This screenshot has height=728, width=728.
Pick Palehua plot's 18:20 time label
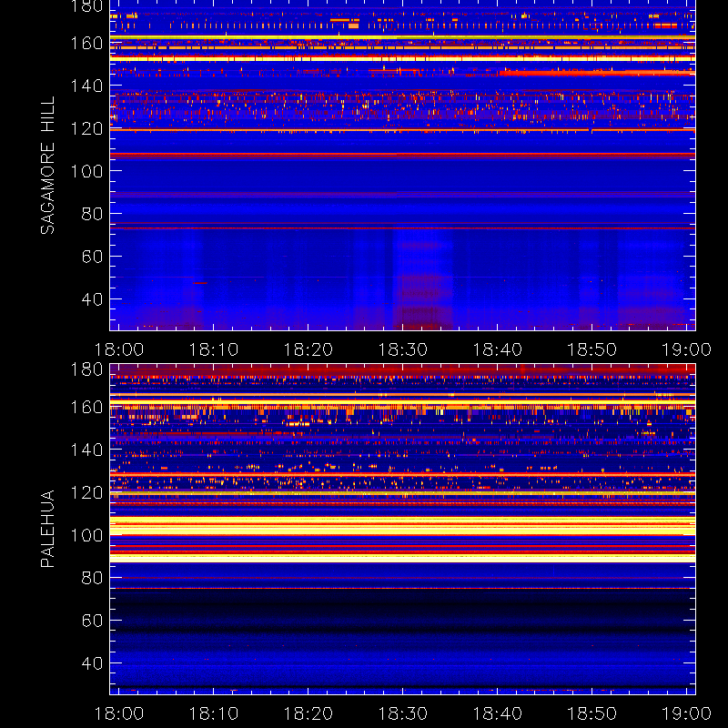tap(308, 713)
